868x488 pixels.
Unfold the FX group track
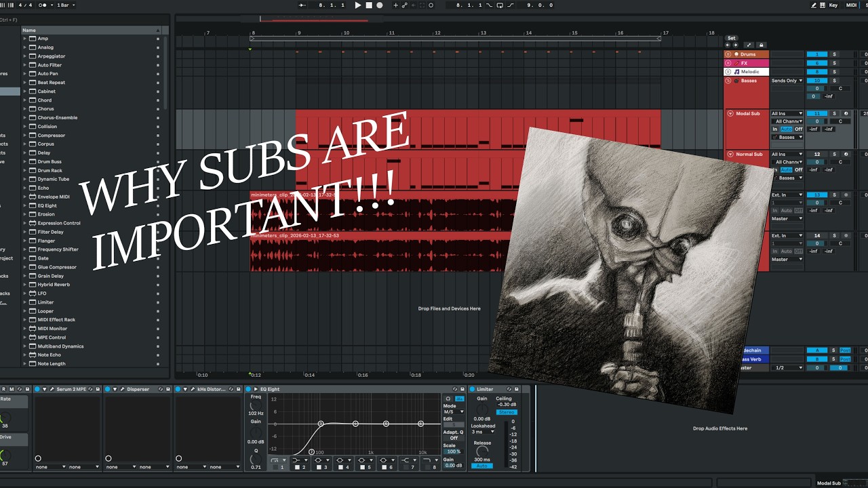tap(728, 63)
